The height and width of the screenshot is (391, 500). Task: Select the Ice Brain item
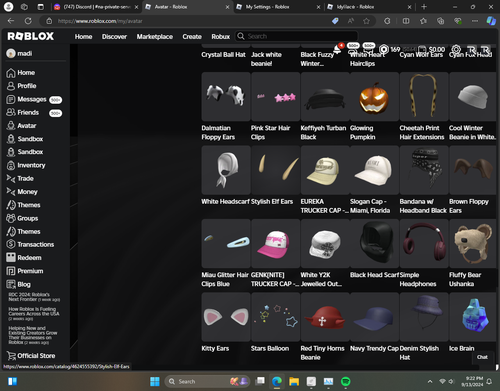473,323
